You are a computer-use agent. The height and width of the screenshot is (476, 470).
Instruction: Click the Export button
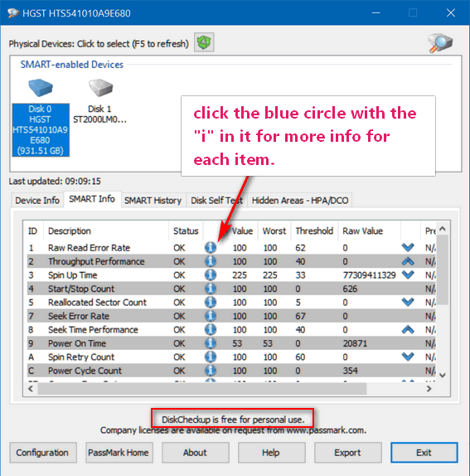coord(347,453)
